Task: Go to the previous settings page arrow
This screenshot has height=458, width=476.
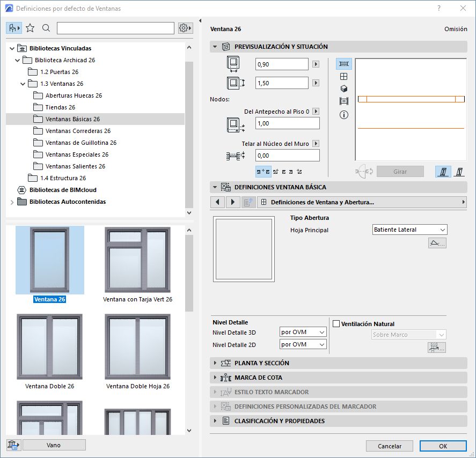Action: pos(217,202)
